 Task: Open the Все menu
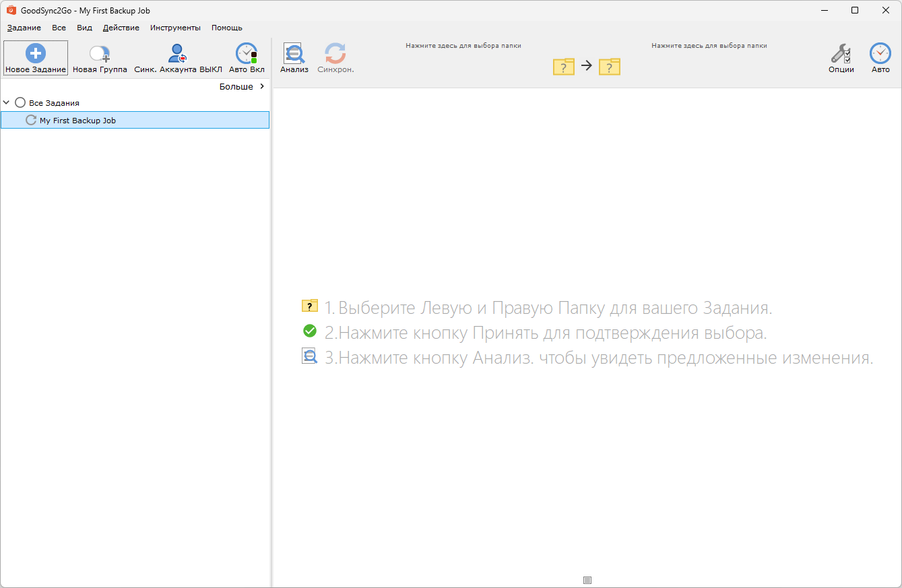tap(59, 28)
